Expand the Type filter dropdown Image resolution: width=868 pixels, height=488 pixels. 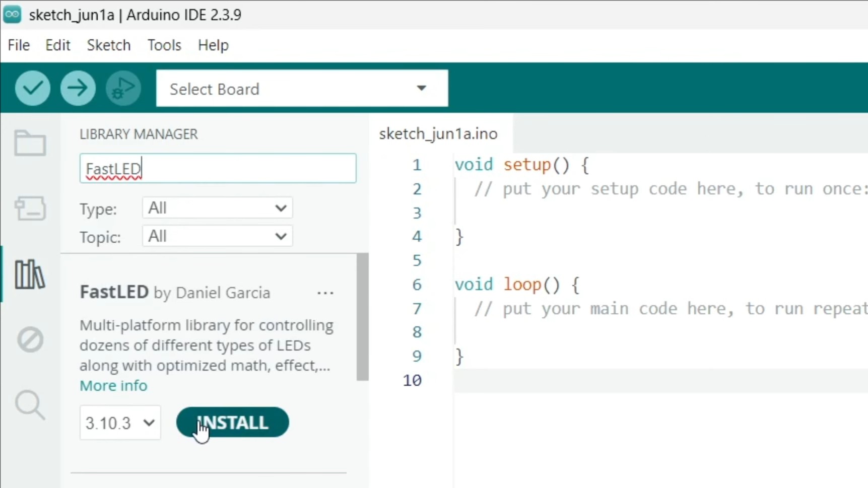point(217,208)
